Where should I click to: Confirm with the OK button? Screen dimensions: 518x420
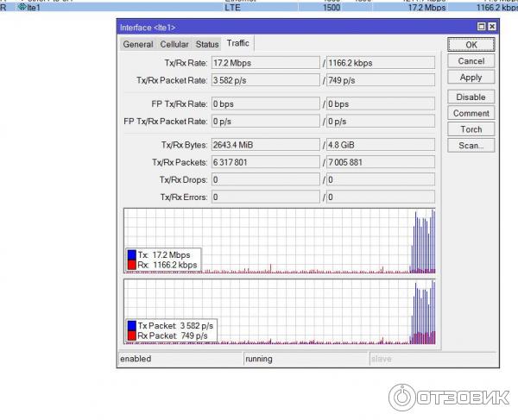(x=471, y=45)
